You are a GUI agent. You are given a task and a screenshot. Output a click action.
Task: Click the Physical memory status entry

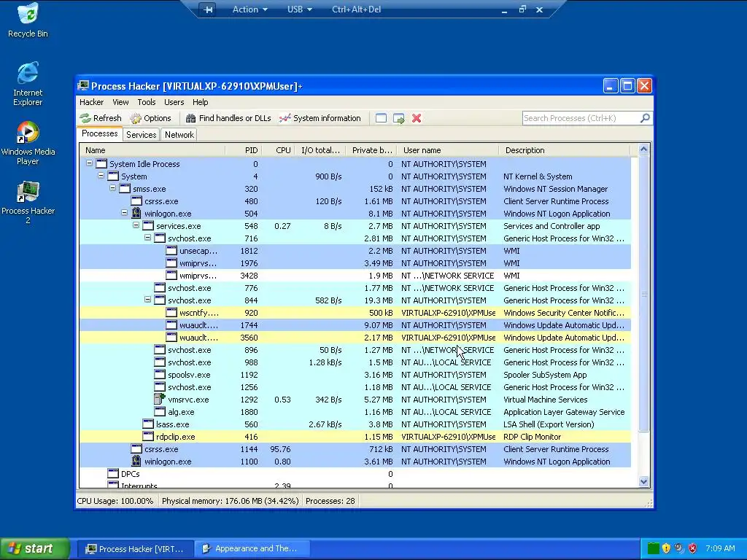230,501
